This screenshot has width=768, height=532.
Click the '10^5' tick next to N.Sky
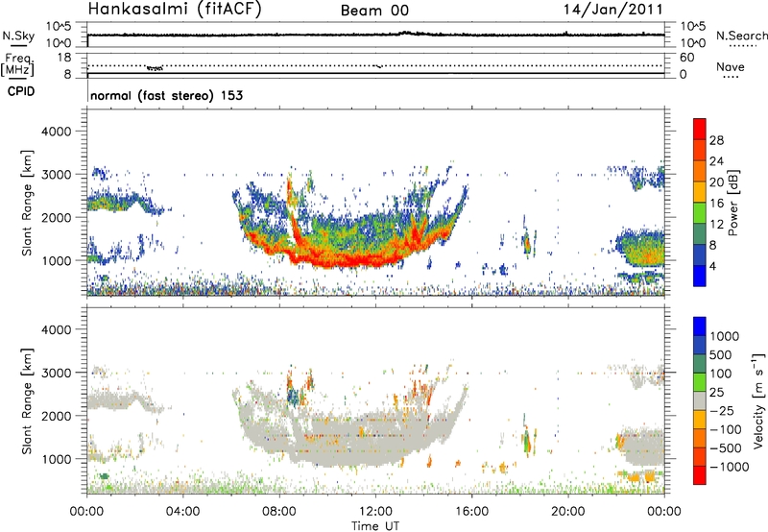click(59, 27)
